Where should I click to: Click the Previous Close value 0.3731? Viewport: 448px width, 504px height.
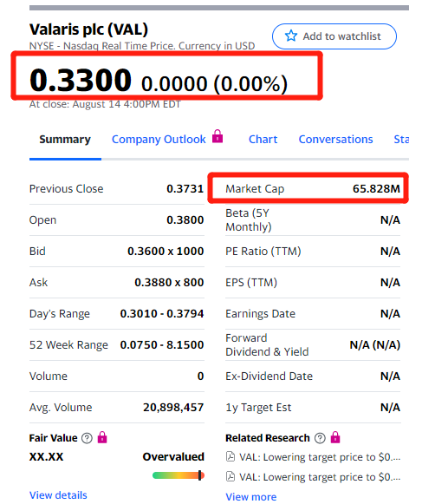(185, 189)
